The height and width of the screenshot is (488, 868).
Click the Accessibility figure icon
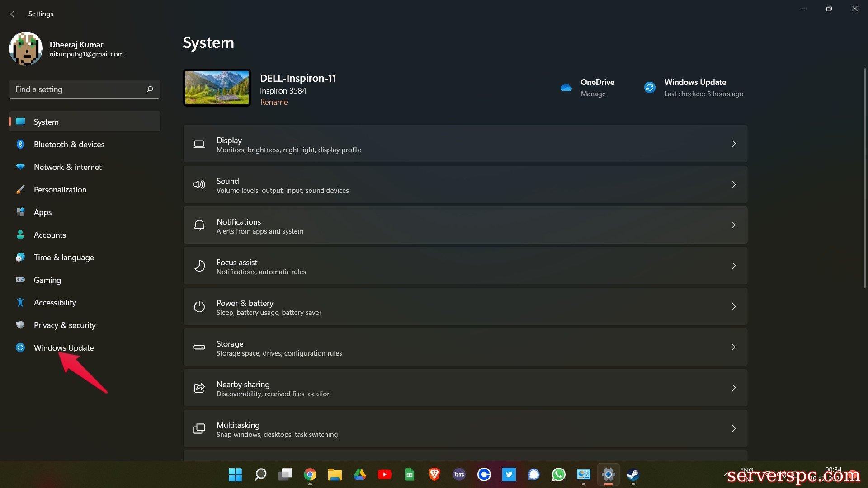(20, 302)
